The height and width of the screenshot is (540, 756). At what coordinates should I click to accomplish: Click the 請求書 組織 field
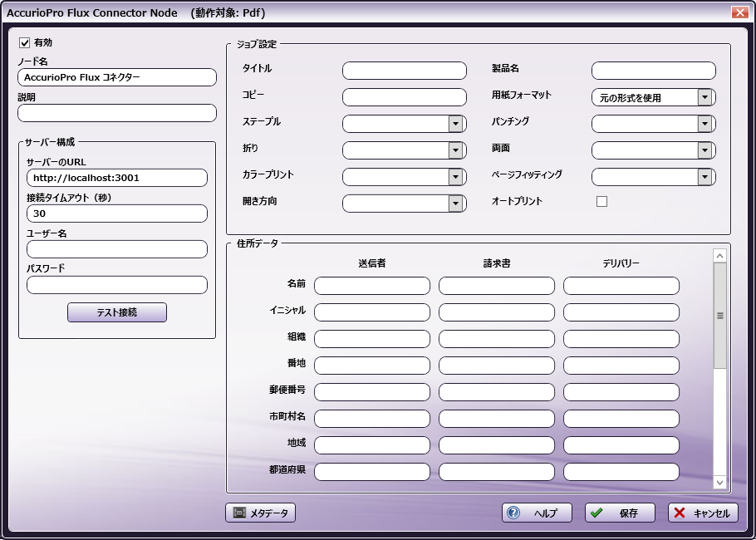tap(497, 339)
